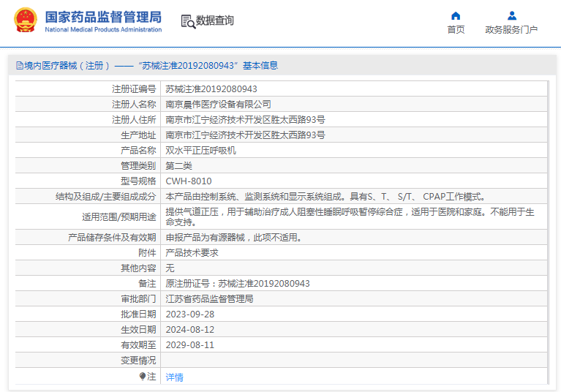Click the 批准日期 label
The width and height of the screenshot is (561, 392).
point(138,314)
